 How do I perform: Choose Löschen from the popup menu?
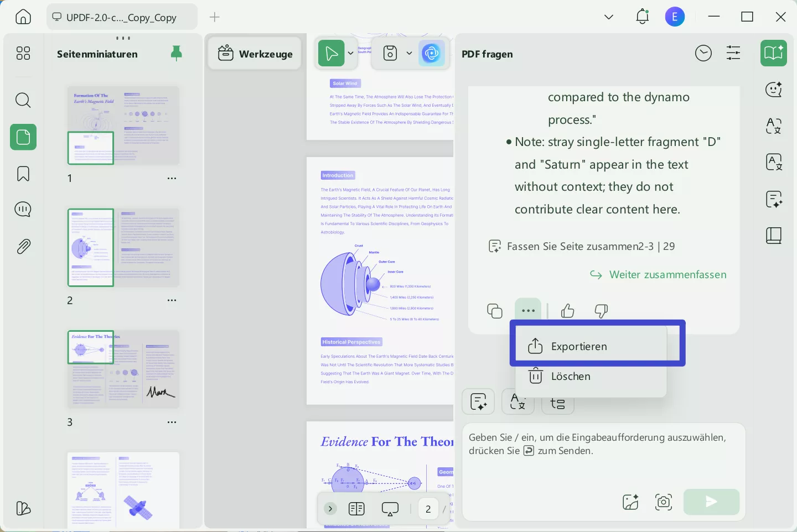[x=591, y=376]
